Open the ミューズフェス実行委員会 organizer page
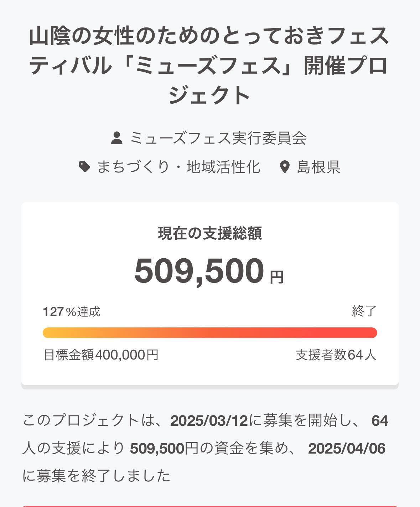The height and width of the screenshot is (507, 420). coord(218,138)
